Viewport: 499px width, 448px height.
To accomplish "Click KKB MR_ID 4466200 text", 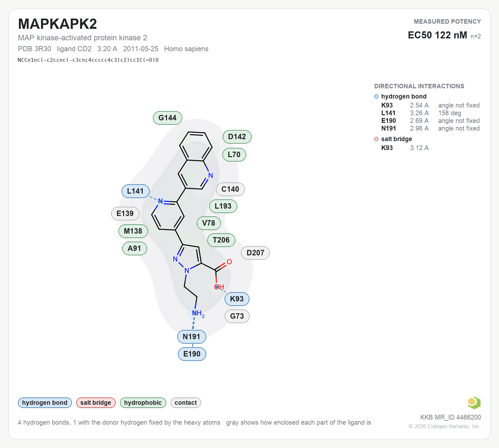I will tap(450, 417).
